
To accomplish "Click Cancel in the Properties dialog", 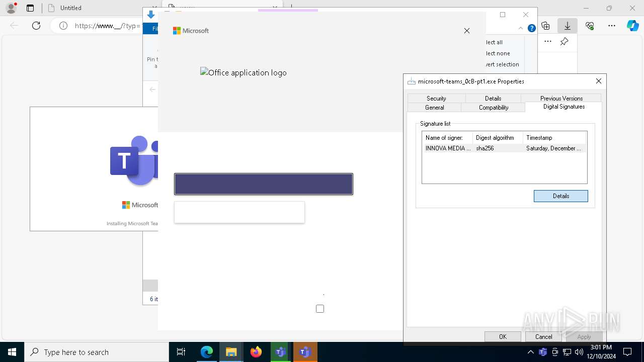I will [x=543, y=337].
